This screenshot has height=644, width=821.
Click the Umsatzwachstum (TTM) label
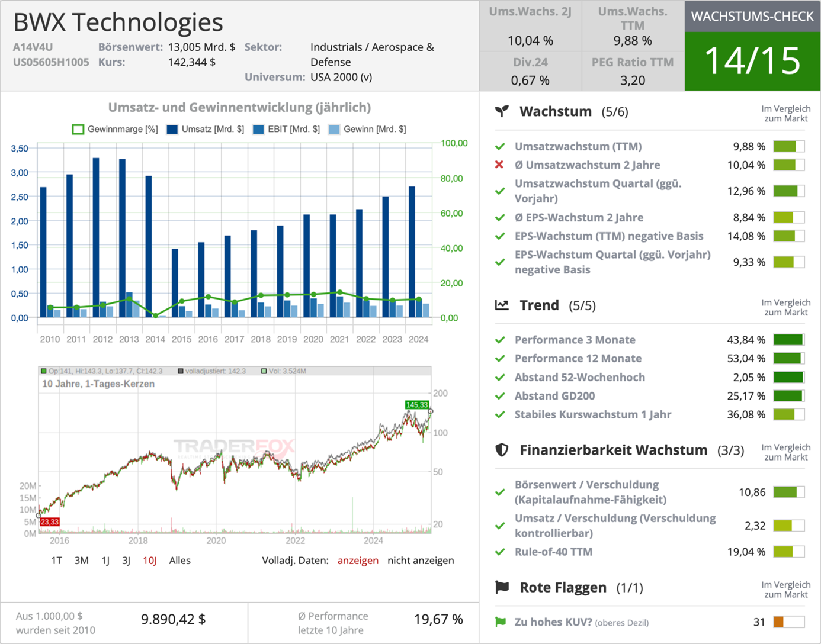coord(578,146)
